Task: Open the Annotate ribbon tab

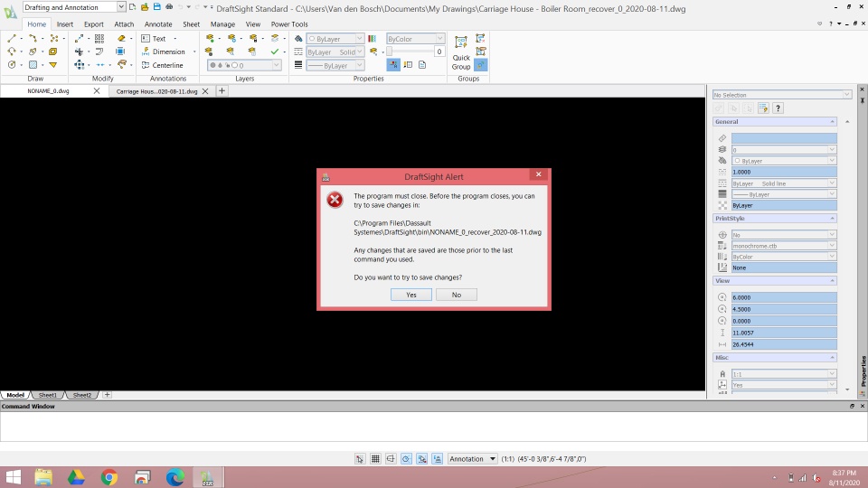Action: [158, 24]
